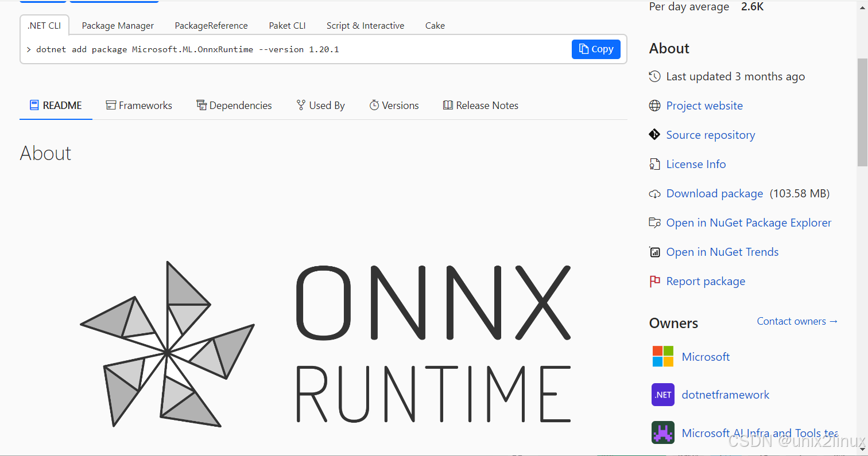868x456 pixels.
Task: Click the Download package link
Action: [715, 194]
